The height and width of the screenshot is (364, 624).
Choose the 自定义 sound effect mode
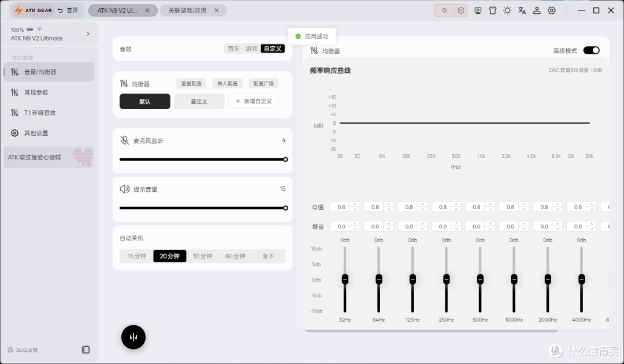(x=273, y=49)
